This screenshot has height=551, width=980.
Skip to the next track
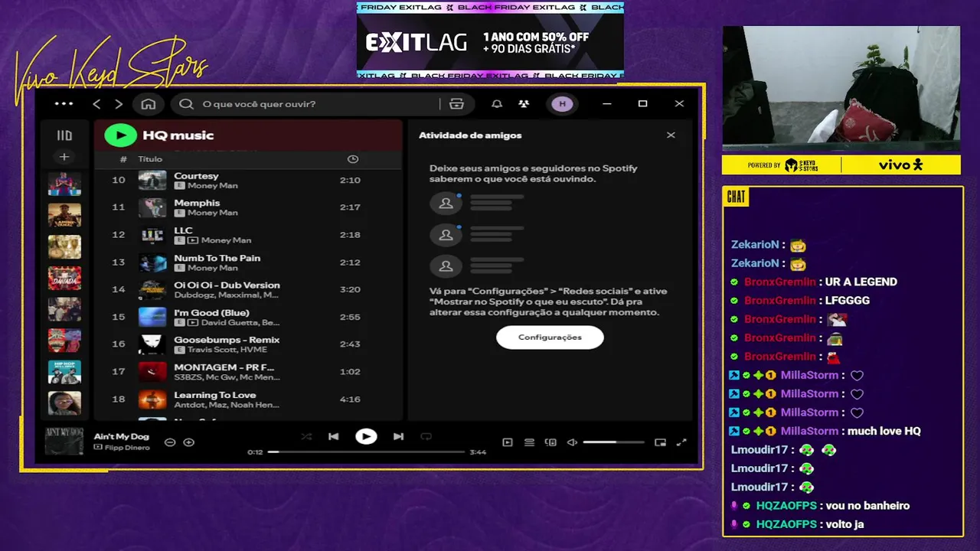tap(398, 436)
